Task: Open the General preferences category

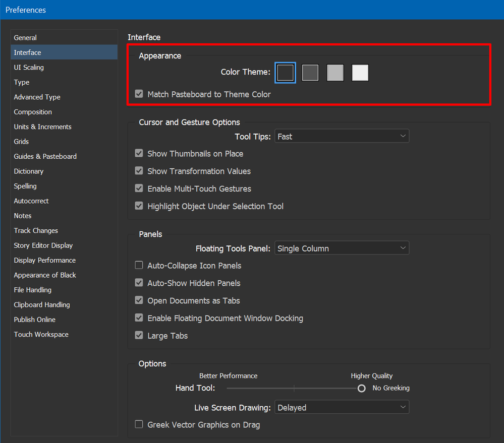Action: click(x=25, y=38)
